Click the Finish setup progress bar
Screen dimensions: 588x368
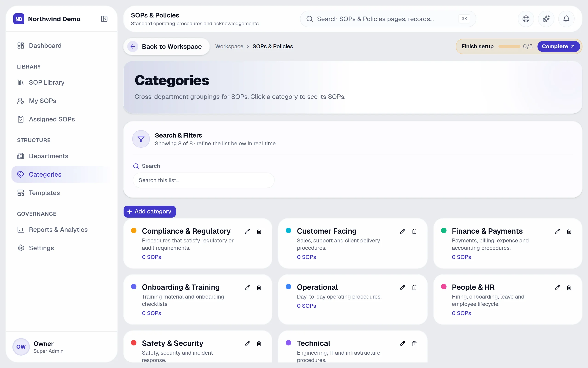pyautogui.click(x=509, y=46)
